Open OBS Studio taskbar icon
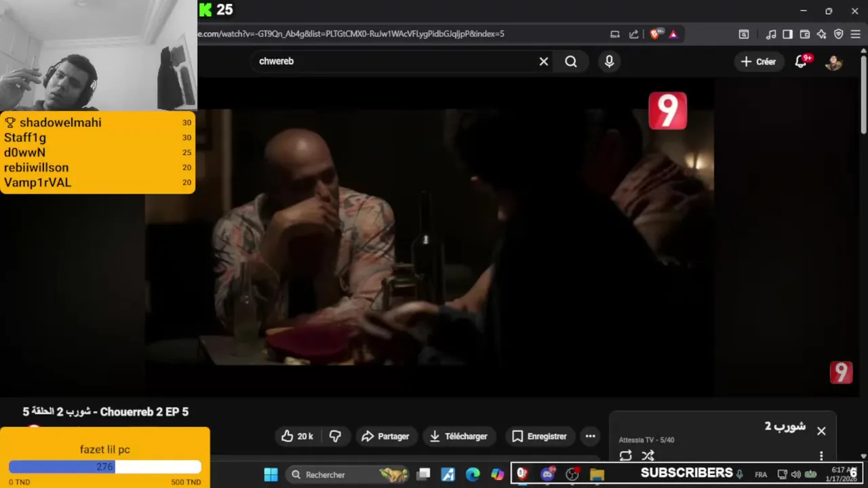The height and width of the screenshot is (488, 868). tap(572, 474)
